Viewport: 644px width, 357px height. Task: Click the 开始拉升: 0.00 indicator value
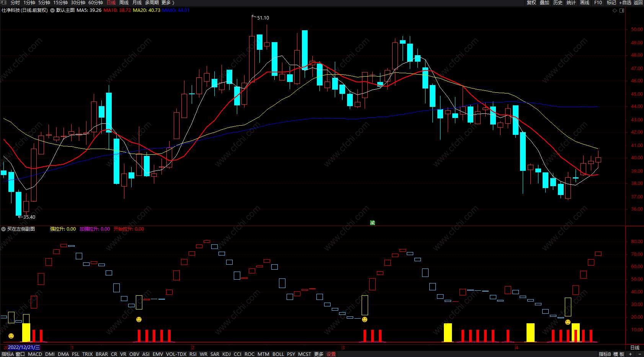(x=129, y=229)
